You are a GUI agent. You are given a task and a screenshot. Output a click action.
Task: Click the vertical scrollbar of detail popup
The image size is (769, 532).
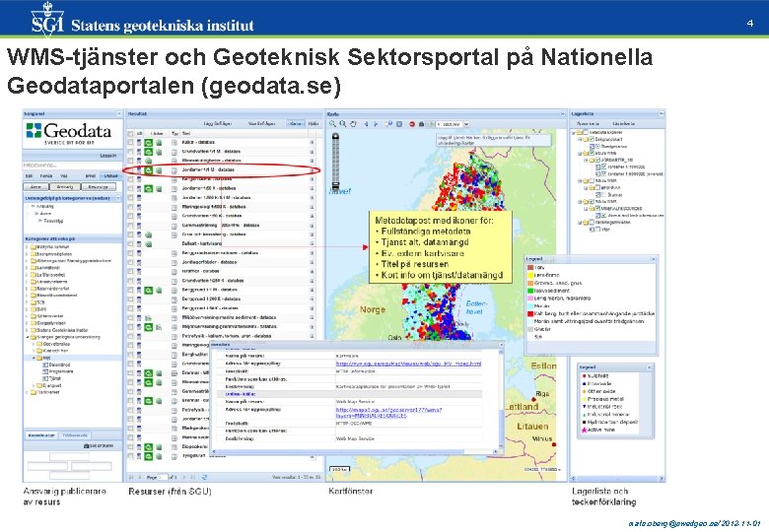501,398
